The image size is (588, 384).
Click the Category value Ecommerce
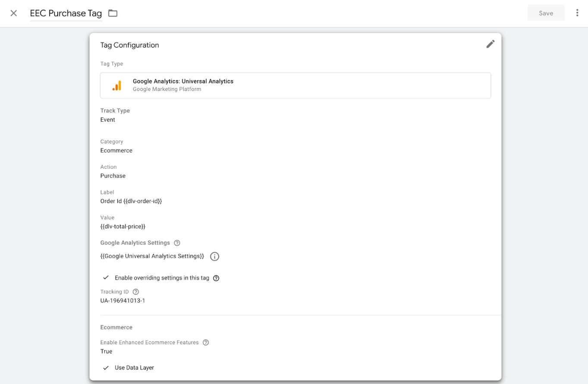click(x=116, y=151)
